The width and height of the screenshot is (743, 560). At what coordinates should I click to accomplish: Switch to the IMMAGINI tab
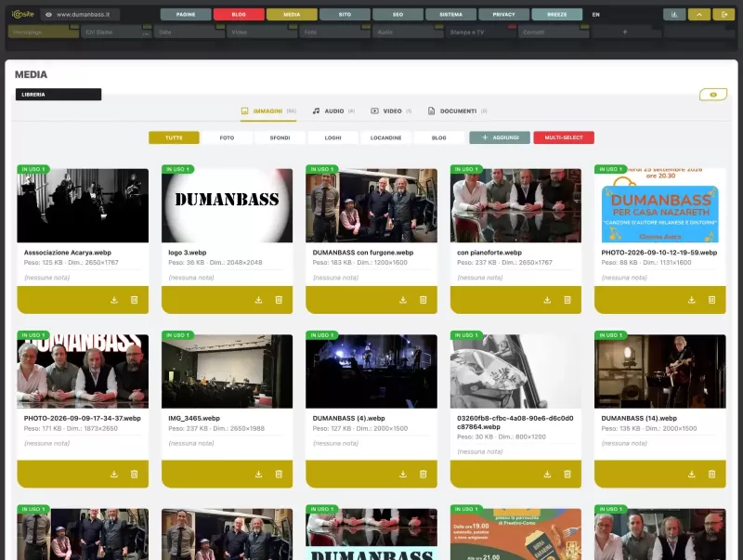268,111
